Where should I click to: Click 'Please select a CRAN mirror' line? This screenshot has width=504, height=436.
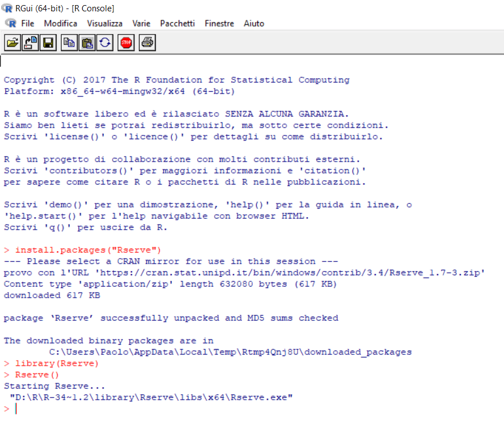tap(171, 261)
